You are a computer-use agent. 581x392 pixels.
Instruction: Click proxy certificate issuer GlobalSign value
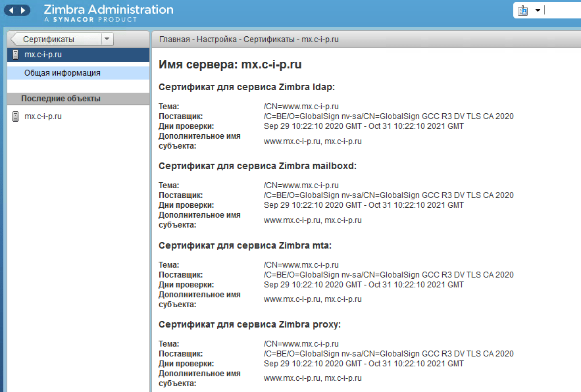click(389, 354)
